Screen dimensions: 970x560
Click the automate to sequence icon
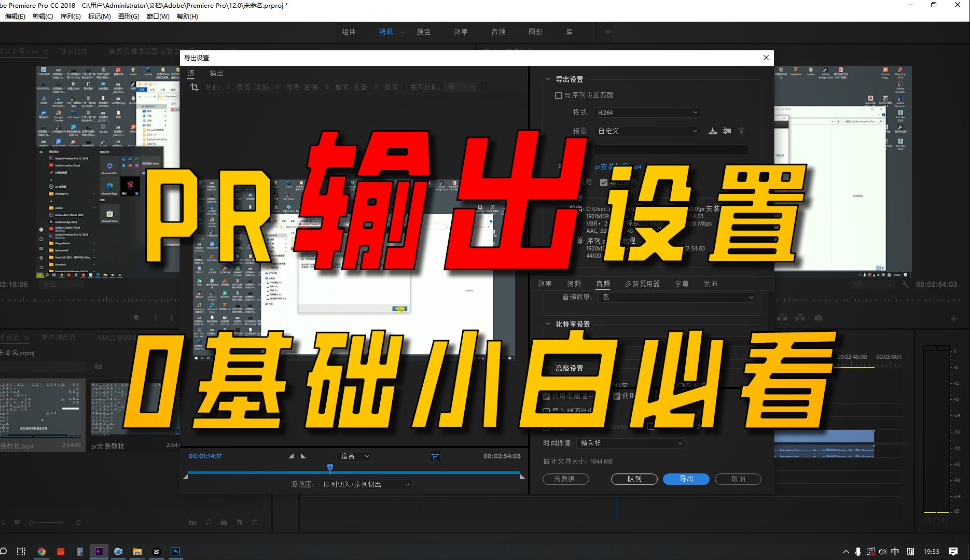[192, 523]
